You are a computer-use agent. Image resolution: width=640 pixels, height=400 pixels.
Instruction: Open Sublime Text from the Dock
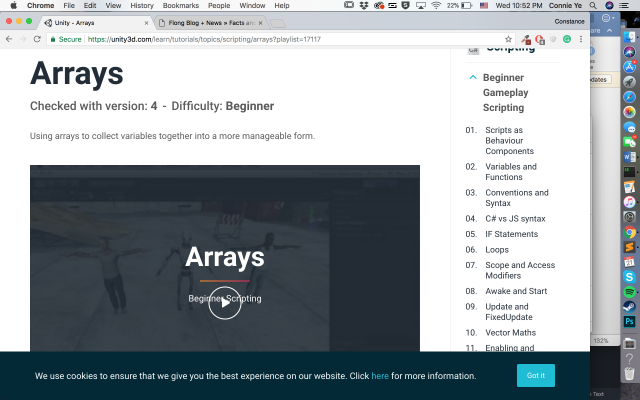point(629,247)
